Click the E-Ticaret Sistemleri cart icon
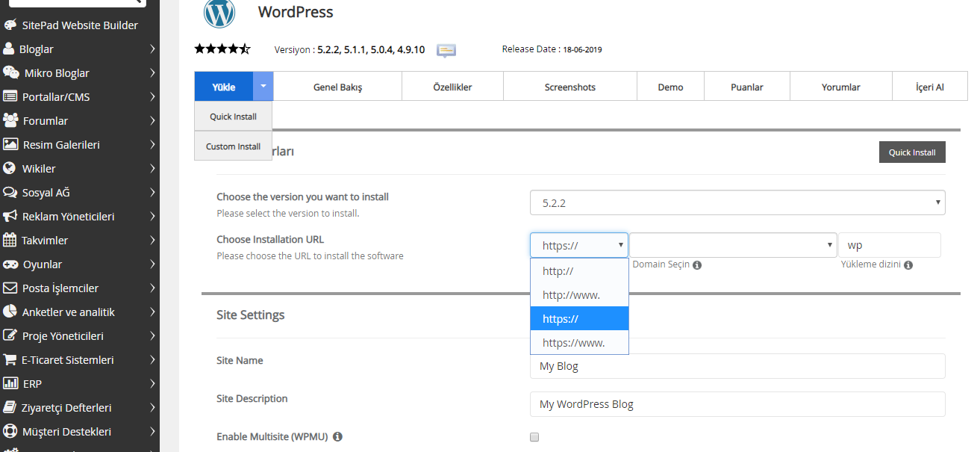The height and width of the screenshot is (452, 980). (x=10, y=359)
